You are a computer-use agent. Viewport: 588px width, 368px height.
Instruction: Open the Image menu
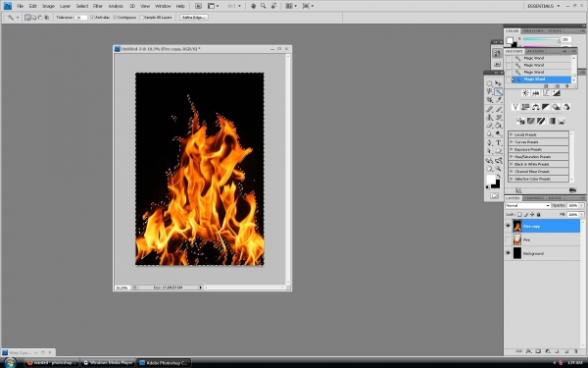pyautogui.click(x=48, y=6)
